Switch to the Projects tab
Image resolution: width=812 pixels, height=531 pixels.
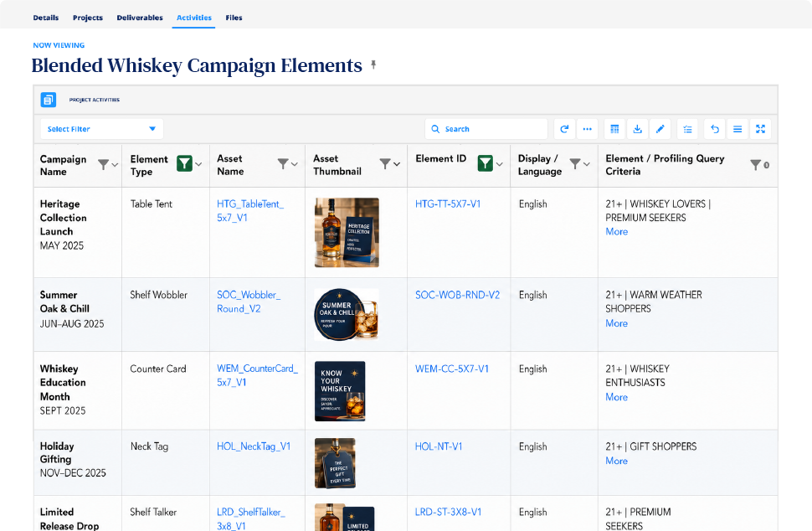point(88,18)
